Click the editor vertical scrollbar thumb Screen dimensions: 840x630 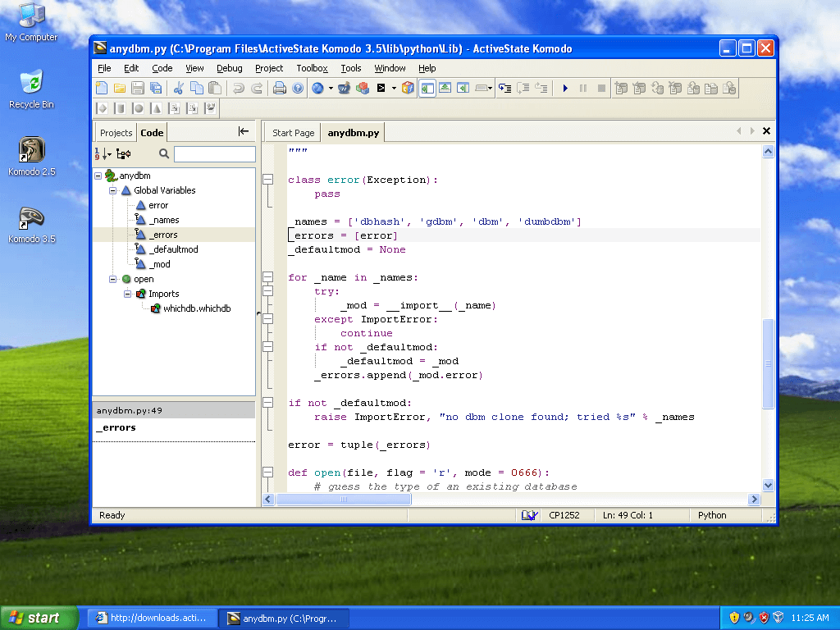pos(768,363)
